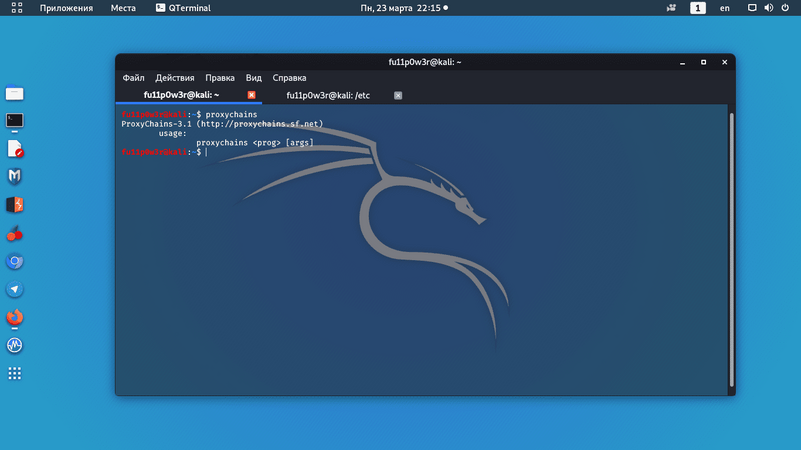Open Telegram from the dock
801x450 pixels.
click(15, 290)
